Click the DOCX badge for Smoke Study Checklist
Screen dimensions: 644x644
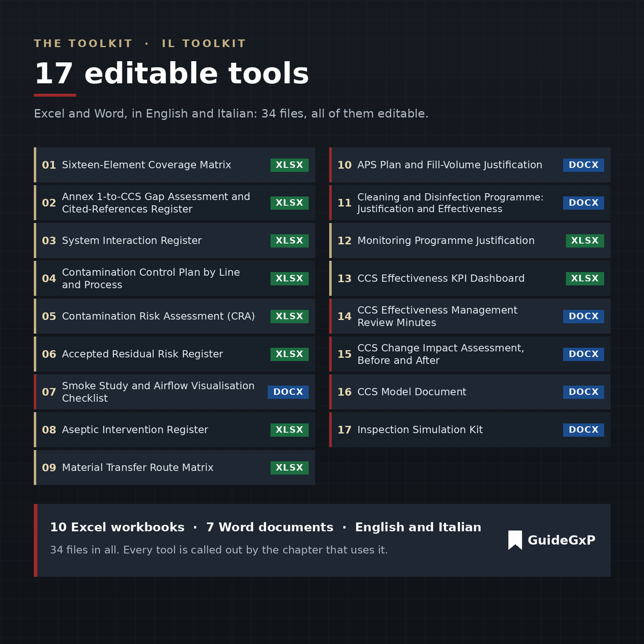(288, 392)
